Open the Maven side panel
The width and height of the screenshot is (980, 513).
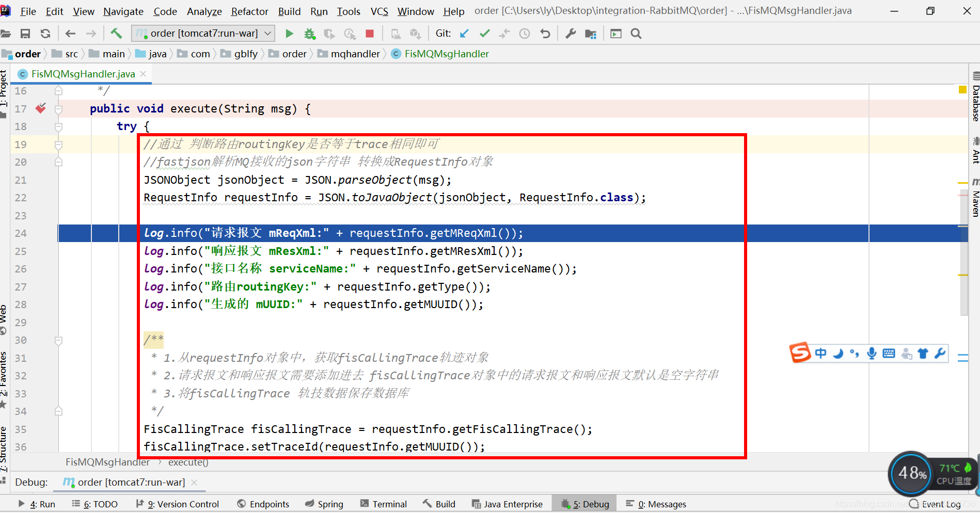[975, 197]
